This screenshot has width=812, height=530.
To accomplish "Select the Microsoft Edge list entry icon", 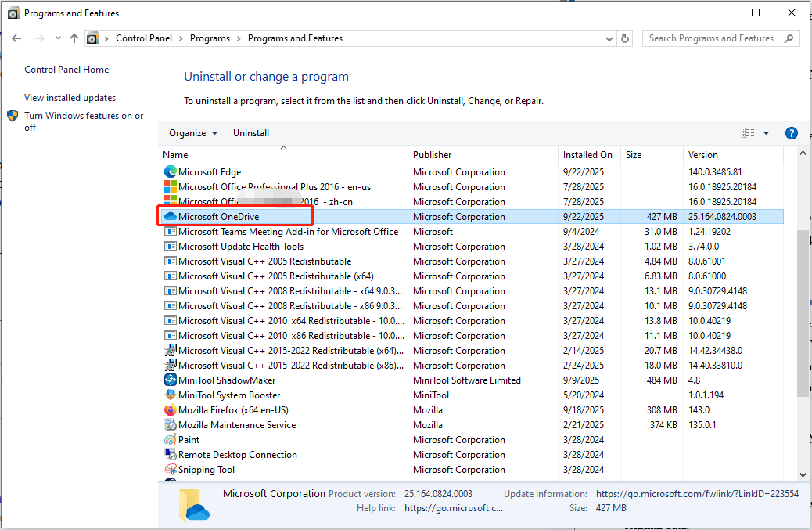I will [x=171, y=171].
